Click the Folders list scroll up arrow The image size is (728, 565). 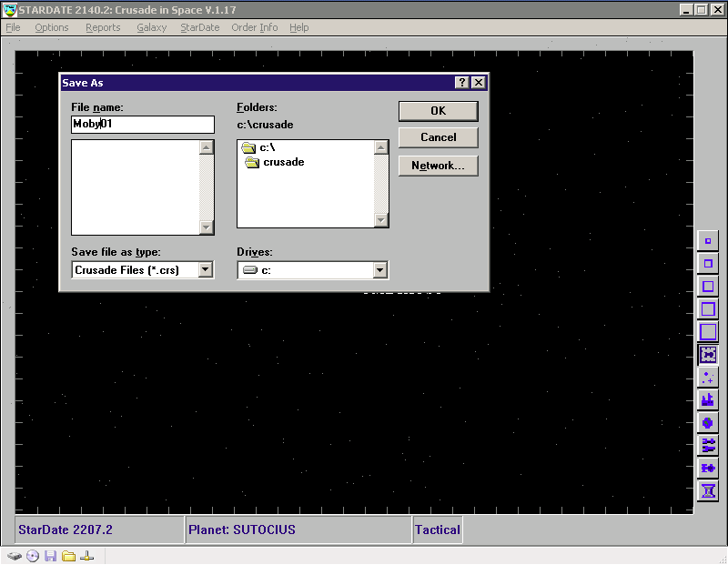(380, 147)
